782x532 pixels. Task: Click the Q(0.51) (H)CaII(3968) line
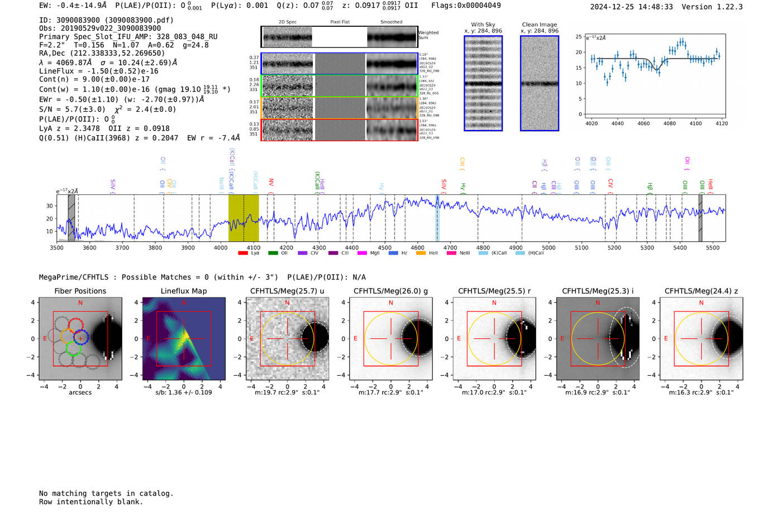coord(140,138)
